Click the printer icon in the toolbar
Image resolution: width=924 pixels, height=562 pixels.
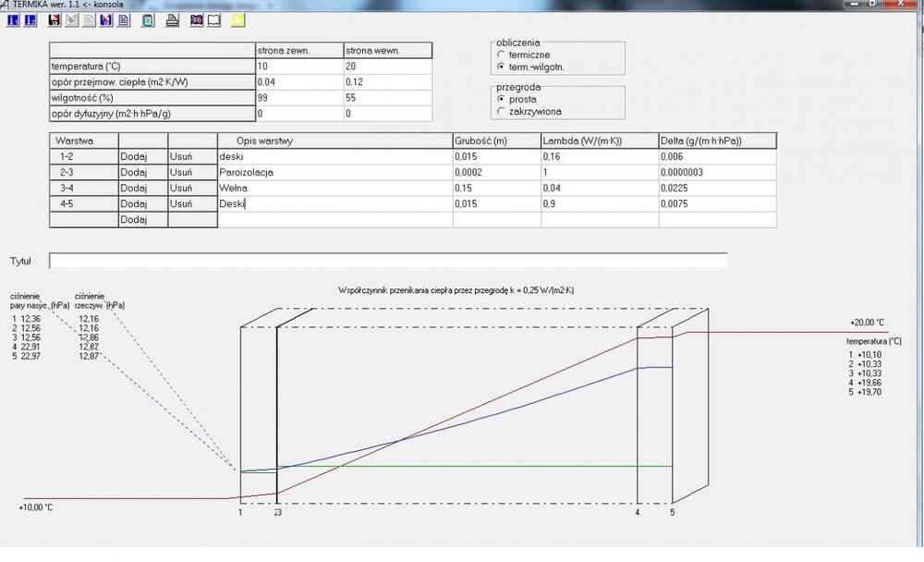click(x=171, y=19)
